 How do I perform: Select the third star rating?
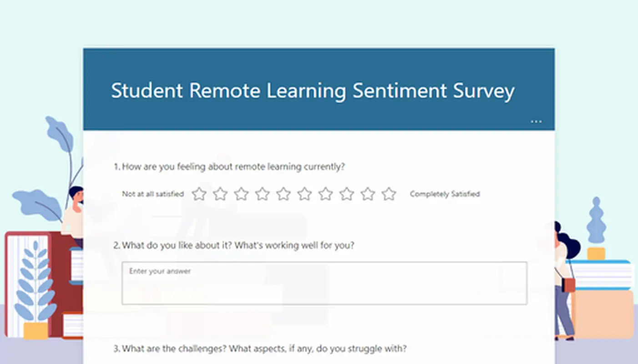[x=241, y=194]
